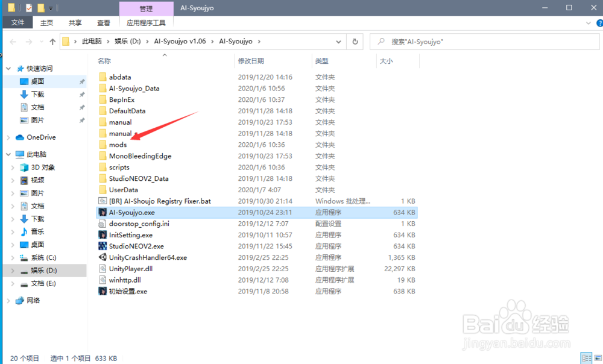Open quick access toolbar customize dropdown
The height and width of the screenshot is (364, 603).
(51, 8)
